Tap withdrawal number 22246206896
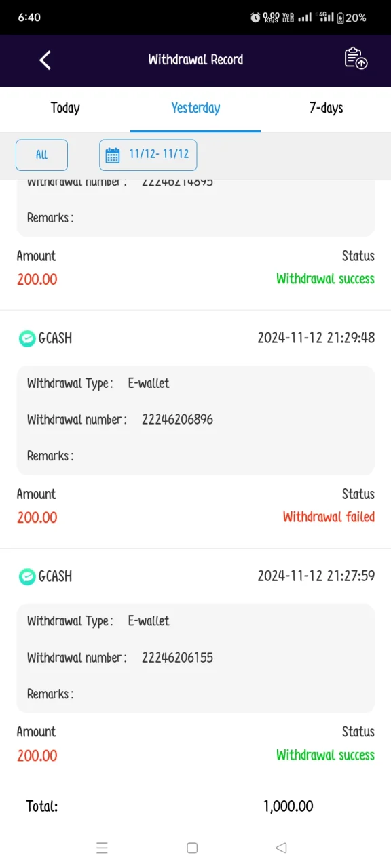391x868 pixels. click(x=178, y=420)
